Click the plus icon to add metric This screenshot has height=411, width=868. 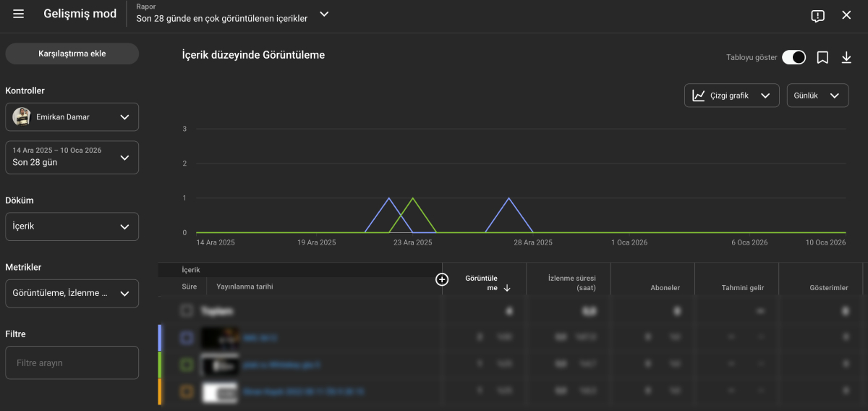[442, 279]
